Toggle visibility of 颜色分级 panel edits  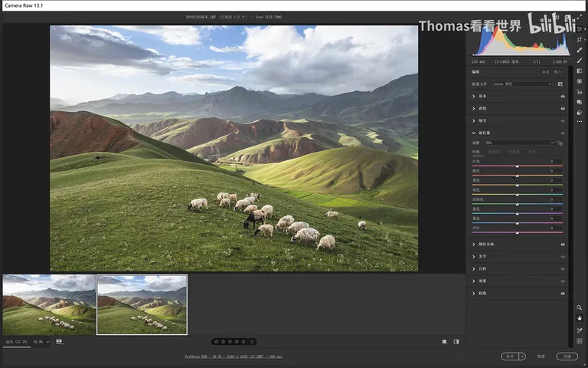[563, 245]
